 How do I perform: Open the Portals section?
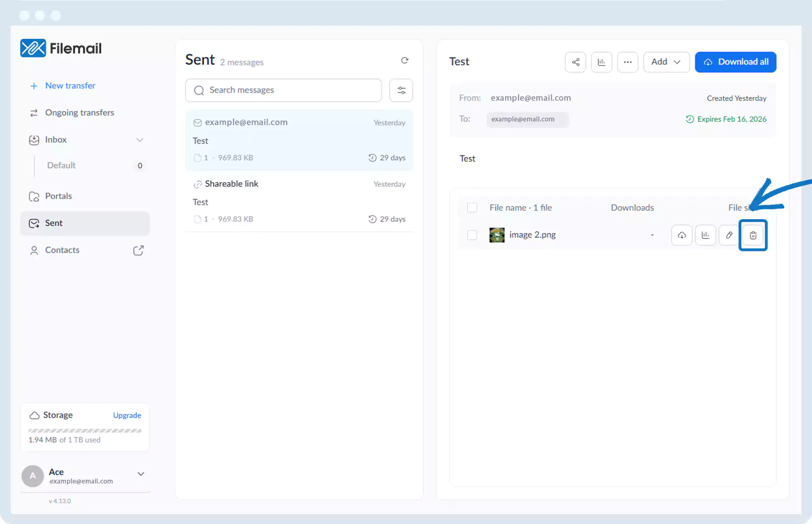[58, 196]
